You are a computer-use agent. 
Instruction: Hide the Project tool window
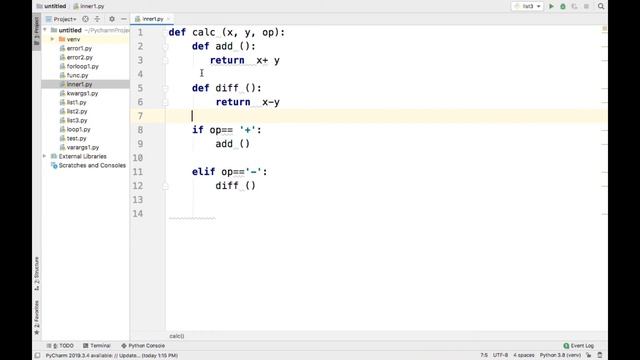pos(124,19)
